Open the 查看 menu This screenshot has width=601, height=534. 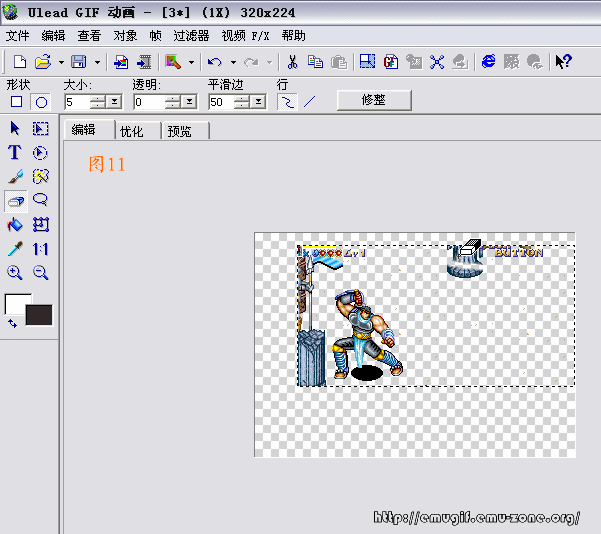89,36
